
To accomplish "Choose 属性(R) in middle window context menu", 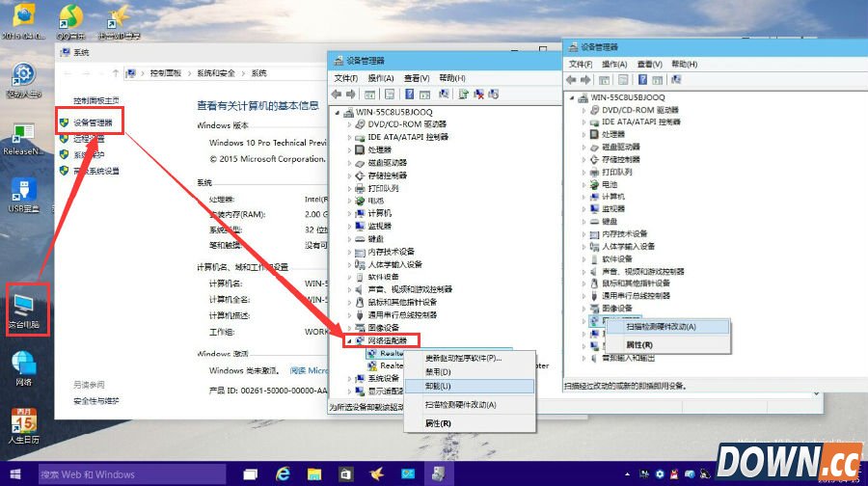I will 470,423.
